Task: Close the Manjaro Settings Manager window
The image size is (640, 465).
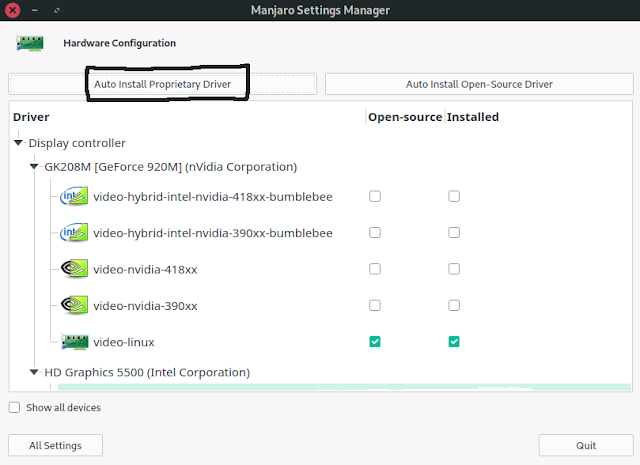Action: coord(13,10)
